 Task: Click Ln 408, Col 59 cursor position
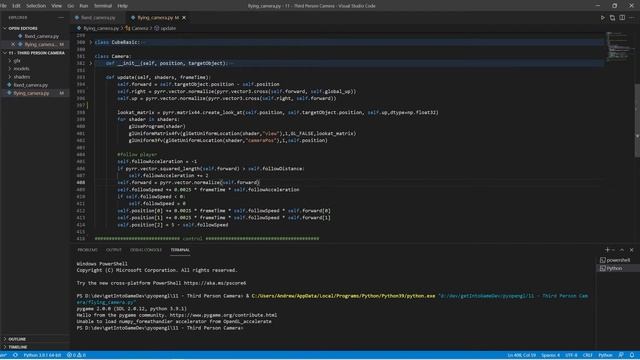pos(522,355)
